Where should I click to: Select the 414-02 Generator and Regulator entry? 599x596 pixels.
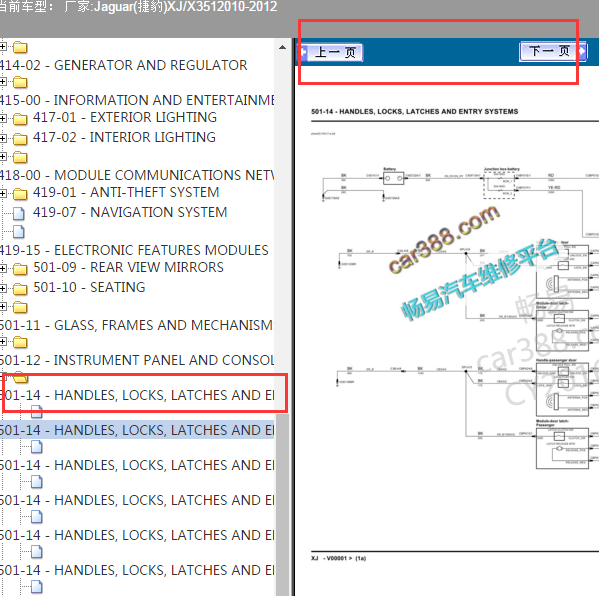(123, 65)
